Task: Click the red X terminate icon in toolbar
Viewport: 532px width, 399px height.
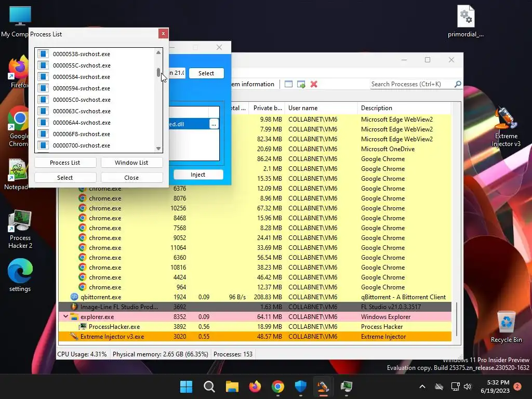Action: pyautogui.click(x=314, y=84)
